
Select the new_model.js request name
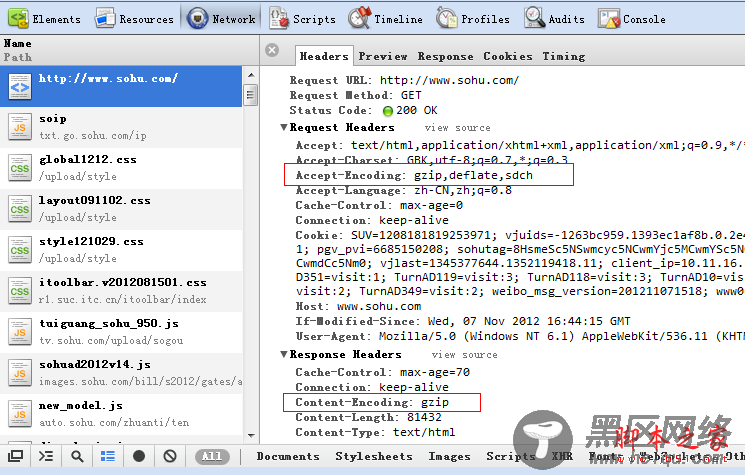81,405
